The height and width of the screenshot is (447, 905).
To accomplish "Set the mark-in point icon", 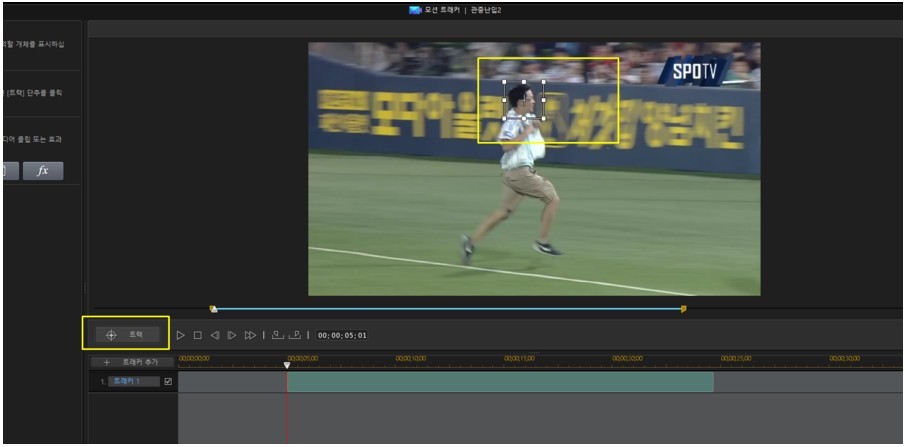I will tap(277, 335).
